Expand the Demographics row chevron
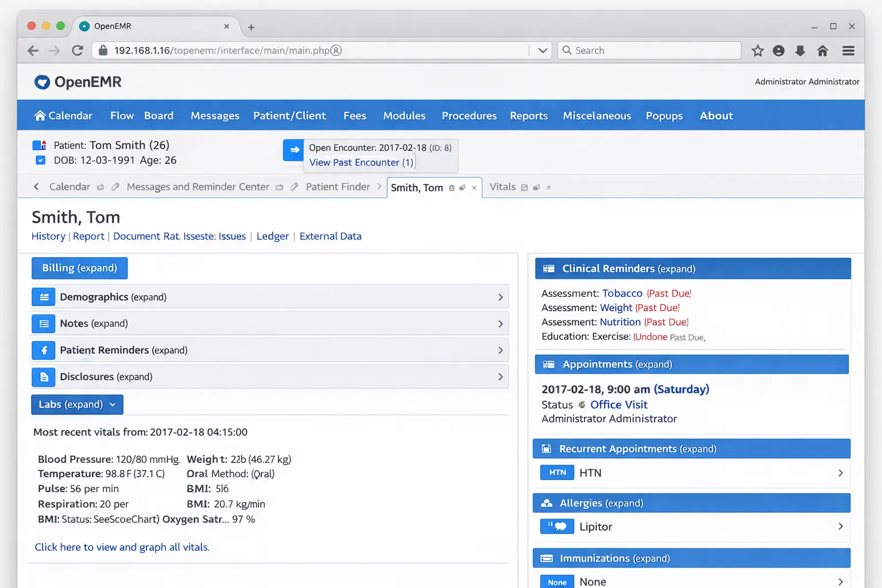Image resolution: width=882 pixels, height=588 pixels. tap(500, 297)
